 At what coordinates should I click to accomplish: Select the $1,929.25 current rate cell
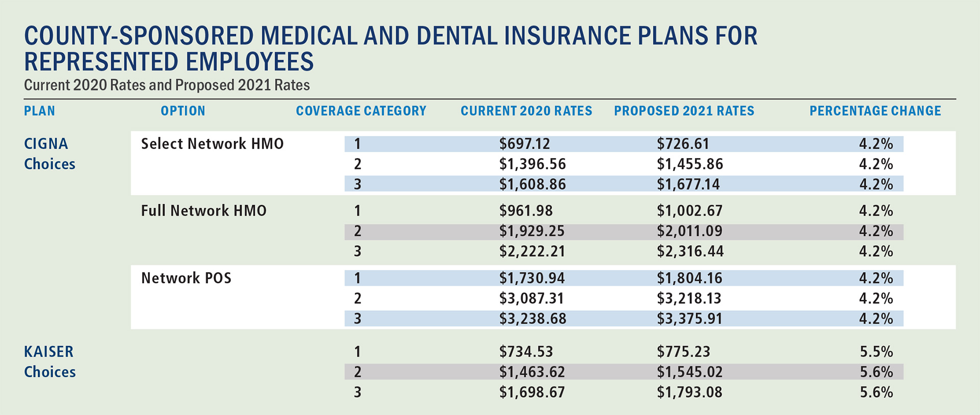(x=532, y=231)
